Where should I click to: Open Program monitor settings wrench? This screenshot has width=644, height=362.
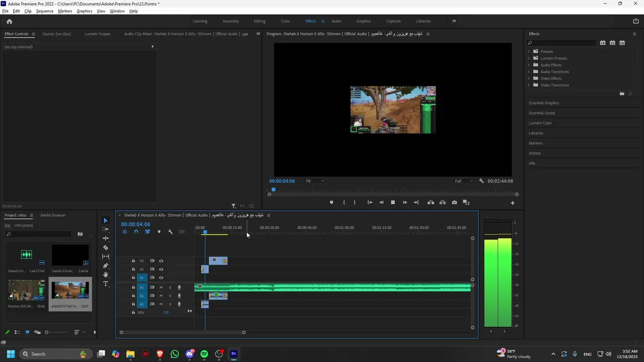[481, 181]
